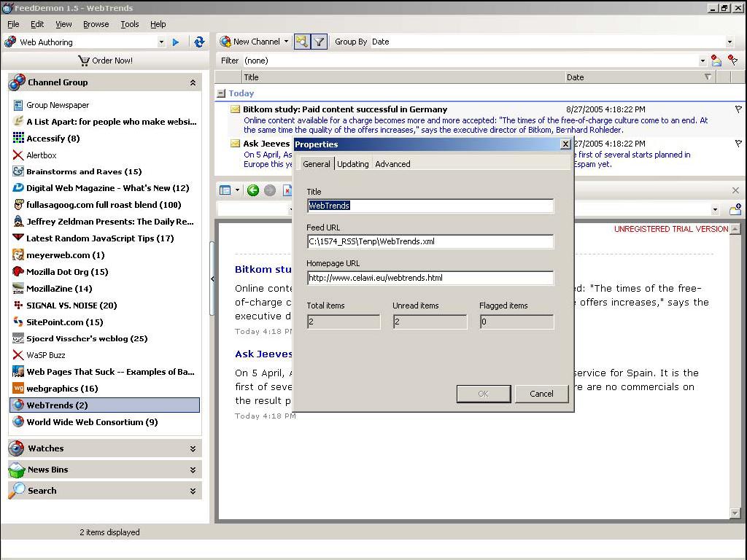747x560 pixels.
Task: Open the New Channel dropdown arrow
Action: coord(286,42)
